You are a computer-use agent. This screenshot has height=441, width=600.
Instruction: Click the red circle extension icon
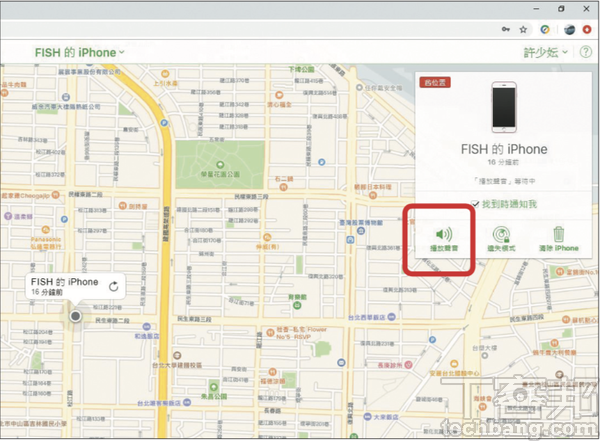[x=587, y=29]
